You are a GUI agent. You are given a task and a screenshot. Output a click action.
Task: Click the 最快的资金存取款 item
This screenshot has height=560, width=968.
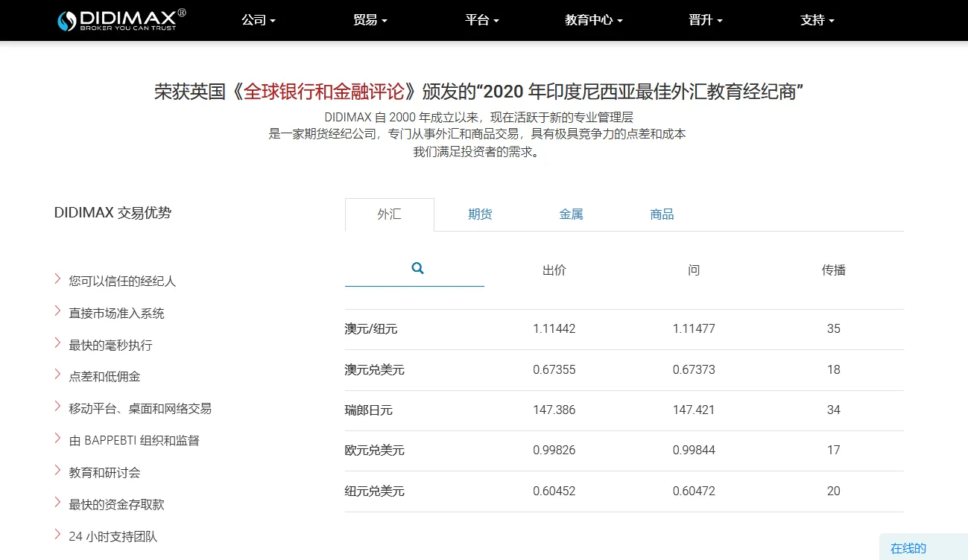point(116,504)
